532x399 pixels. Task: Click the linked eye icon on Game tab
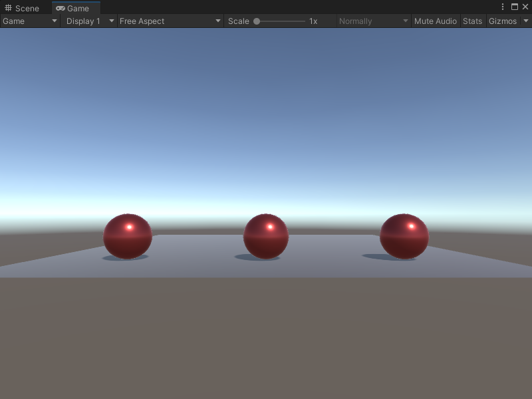tap(59, 9)
